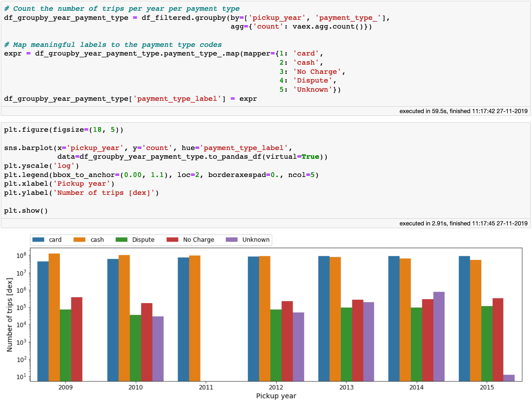This screenshot has height=402, width=532.
Task: Click the blue card legend swatch
Action: (x=38, y=240)
